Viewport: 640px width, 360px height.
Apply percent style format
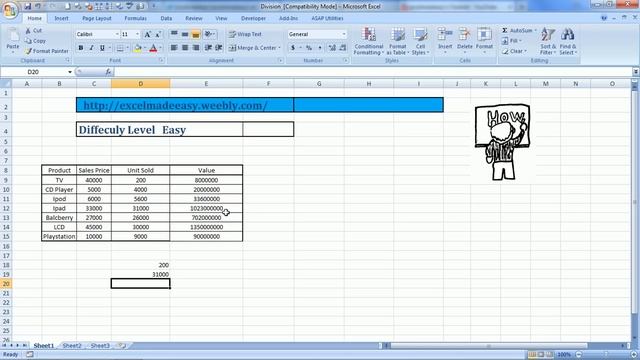coord(309,48)
